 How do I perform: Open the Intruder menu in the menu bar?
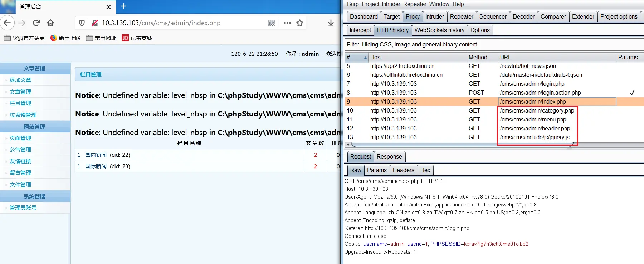pos(391,4)
